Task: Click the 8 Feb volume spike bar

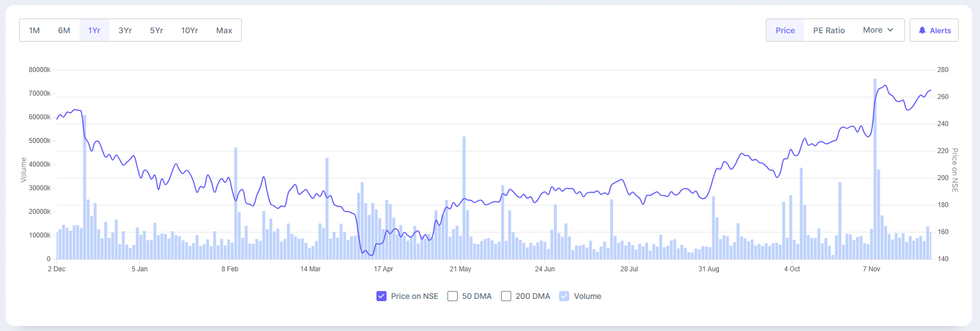Action: [236, 203]
